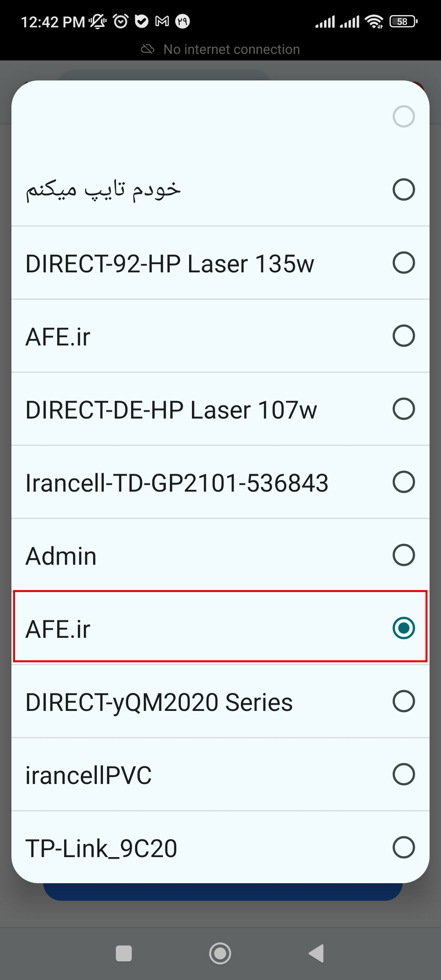
Task: Select TP-Link_9C20 from the list
Action: (x=220, y=847)
